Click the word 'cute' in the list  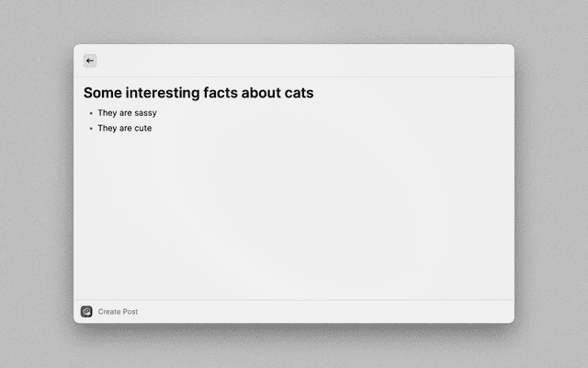[x=142, y=128]
